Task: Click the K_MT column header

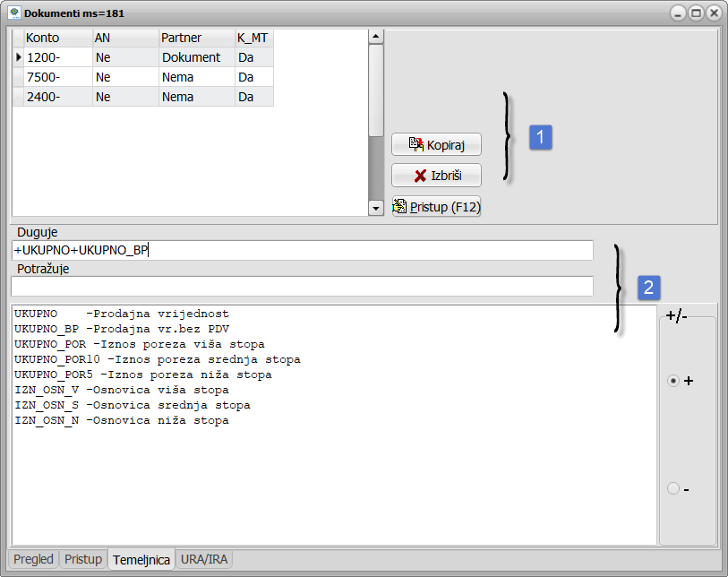Action: pos(253,38)
